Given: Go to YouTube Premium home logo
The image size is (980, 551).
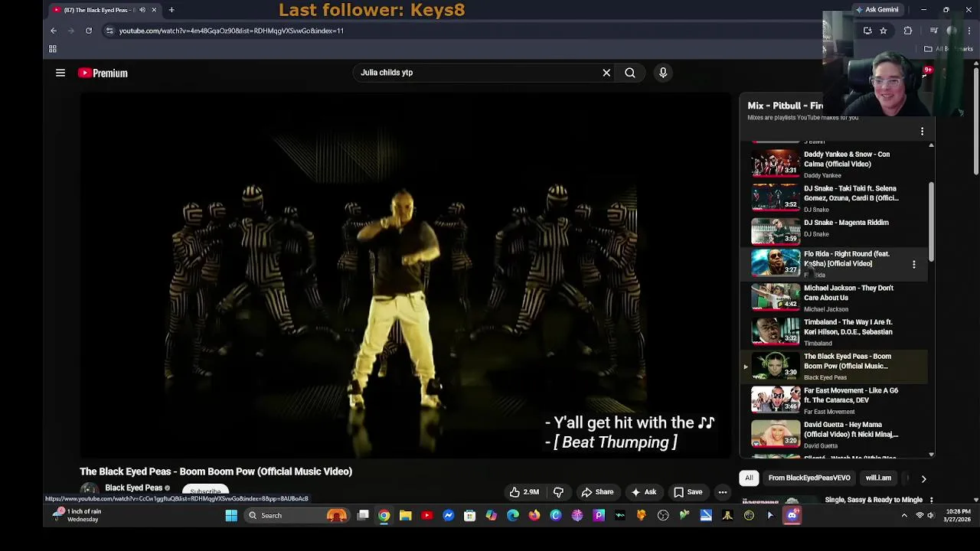Looking at the screenshot, I should (103, 73).
